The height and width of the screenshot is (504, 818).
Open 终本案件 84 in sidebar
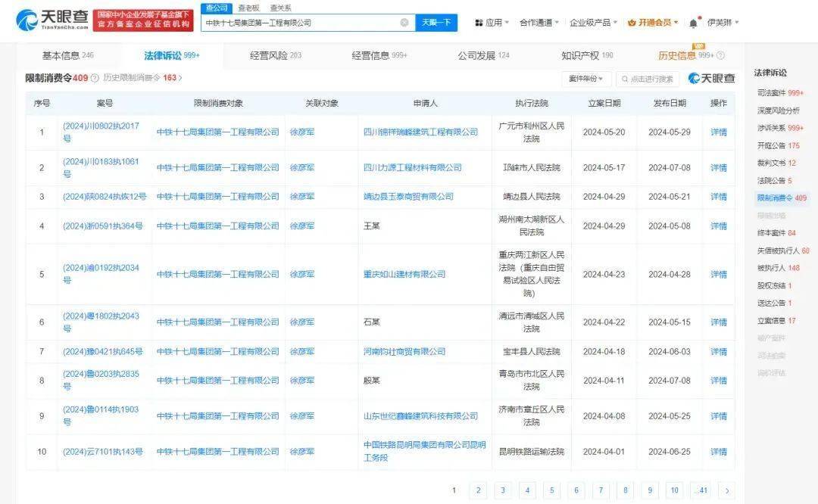(x=776, y=233)
